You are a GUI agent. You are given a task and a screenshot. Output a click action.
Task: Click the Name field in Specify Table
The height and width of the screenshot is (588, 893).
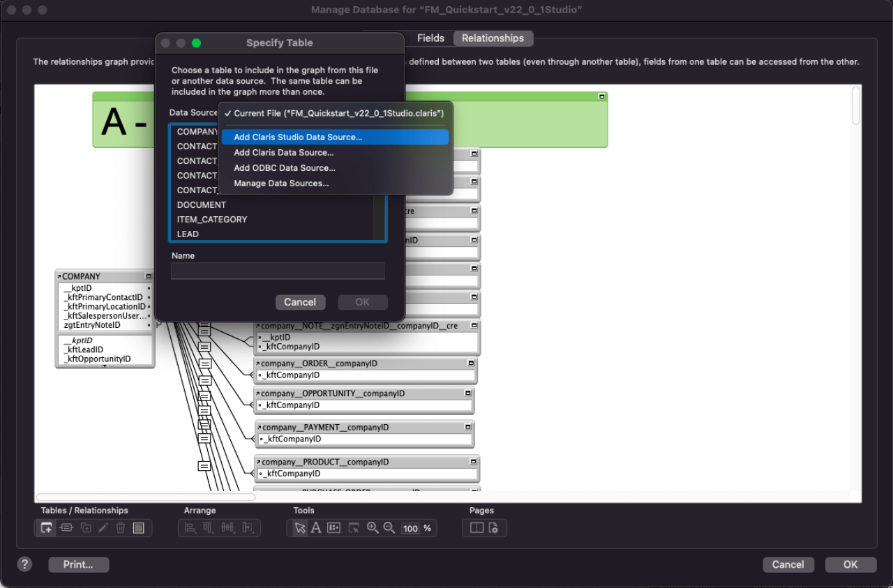[x=278, y=271]
